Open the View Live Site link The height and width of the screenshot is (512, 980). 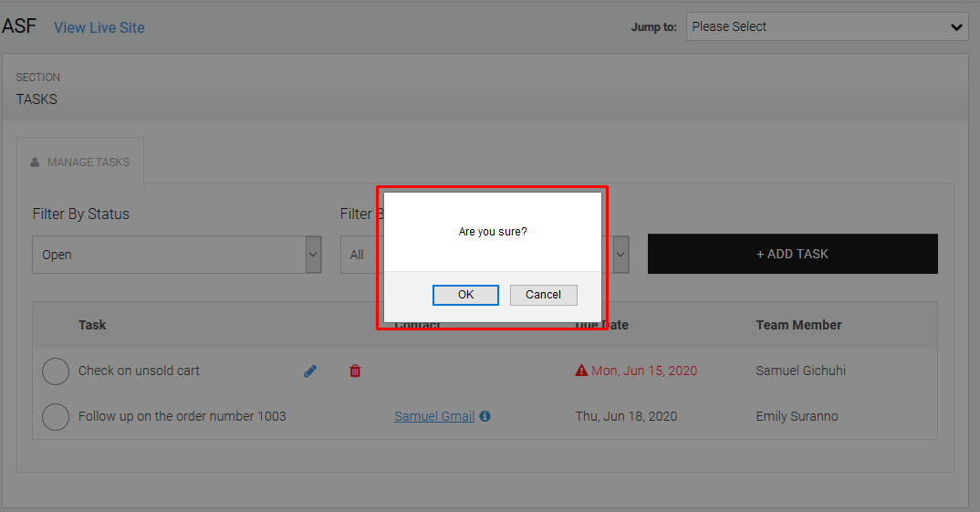[x=99, y=27]
